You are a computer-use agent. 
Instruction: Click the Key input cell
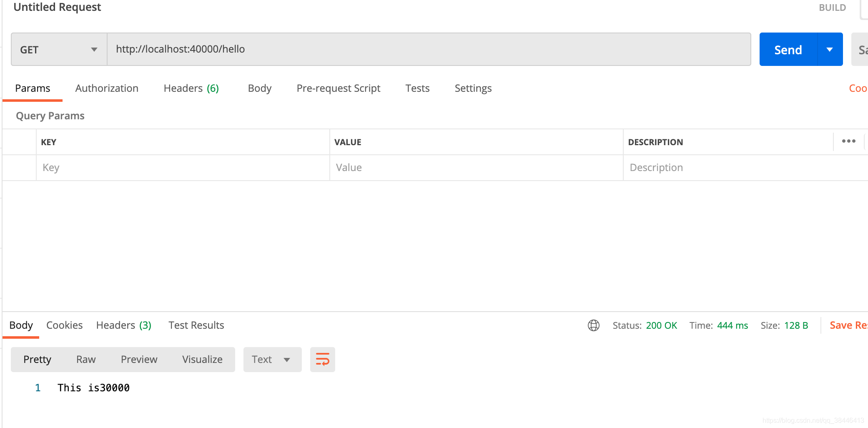(x=183, y=168)
